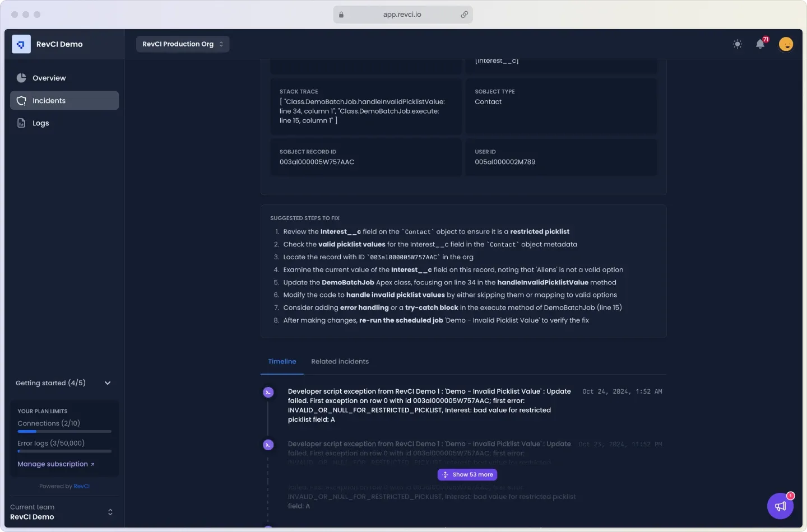
Task: Open the notifications bell
Action: click(760, 44)
